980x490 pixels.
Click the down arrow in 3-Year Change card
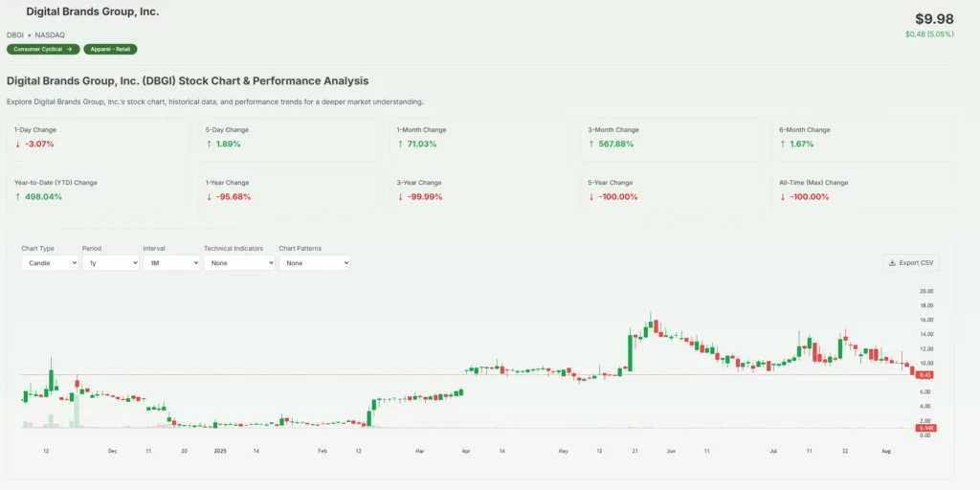click(x=401, y=197)
